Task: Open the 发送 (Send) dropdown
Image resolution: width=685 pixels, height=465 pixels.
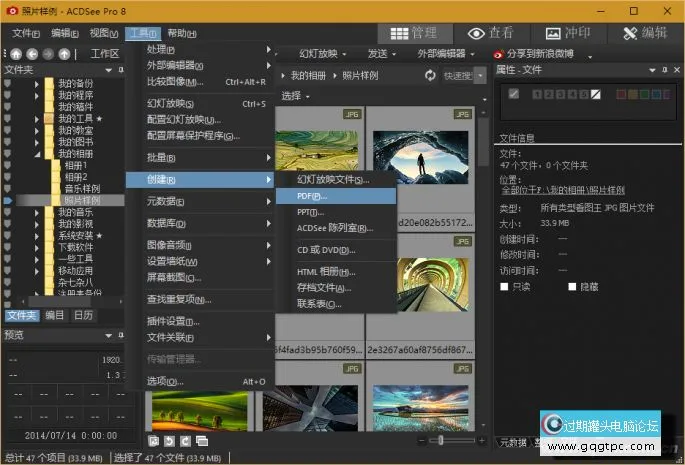Action: (x=381, y=53)
